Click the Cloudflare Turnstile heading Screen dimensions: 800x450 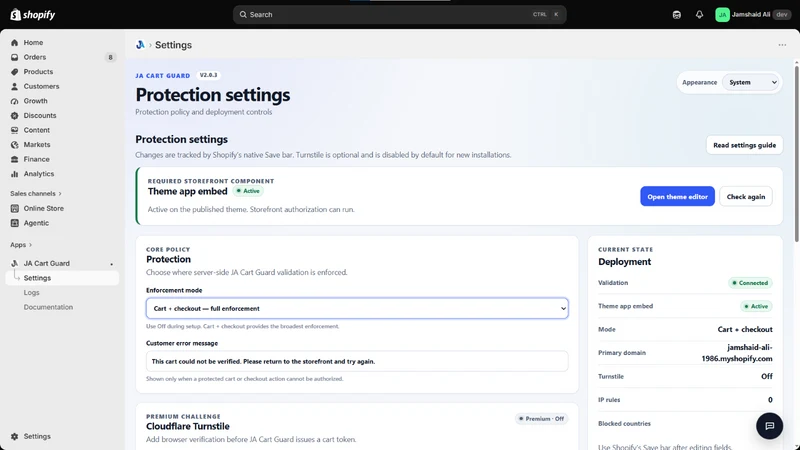[188, 427]
